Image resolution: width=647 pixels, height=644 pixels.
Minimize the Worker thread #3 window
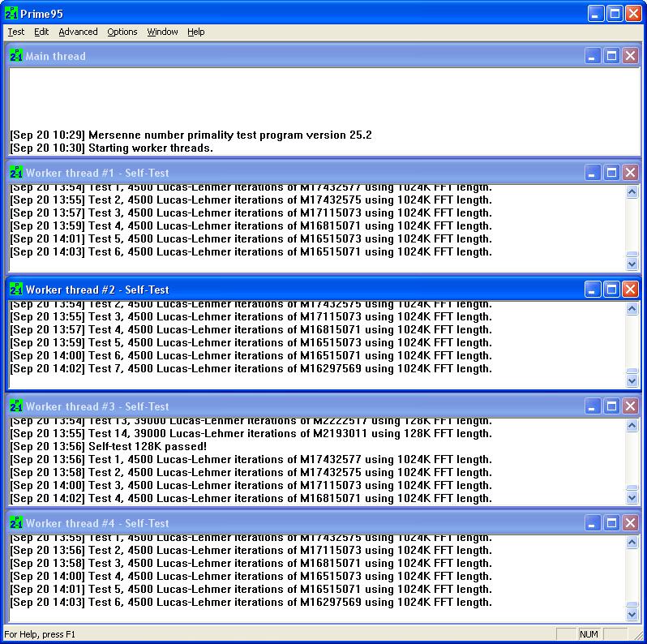click(x=592, y=406)
